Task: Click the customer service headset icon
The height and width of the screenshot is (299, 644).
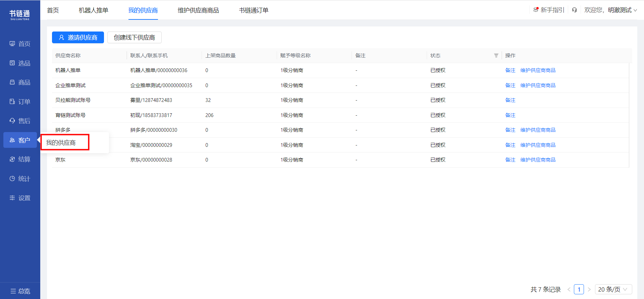Action: point(574,10)
